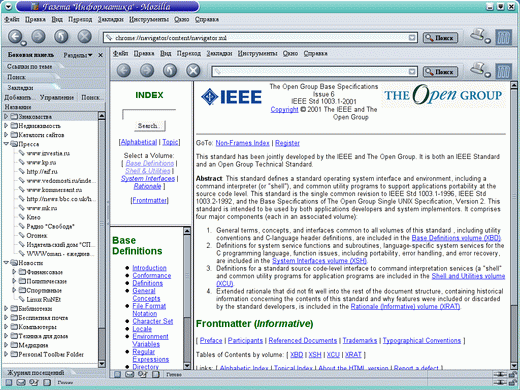Click the Search button under INDEX

pyautogui.click(x=149, y=126)
